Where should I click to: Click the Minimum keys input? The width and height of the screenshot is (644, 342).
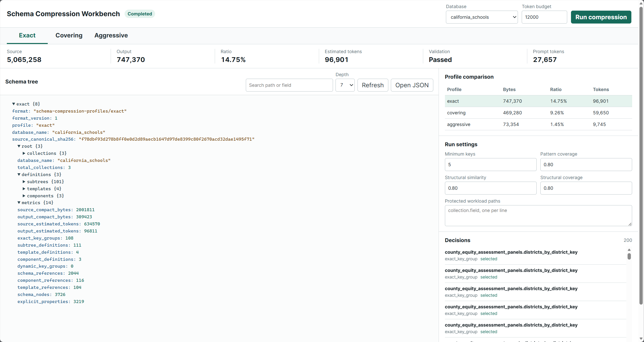(490, 165)
